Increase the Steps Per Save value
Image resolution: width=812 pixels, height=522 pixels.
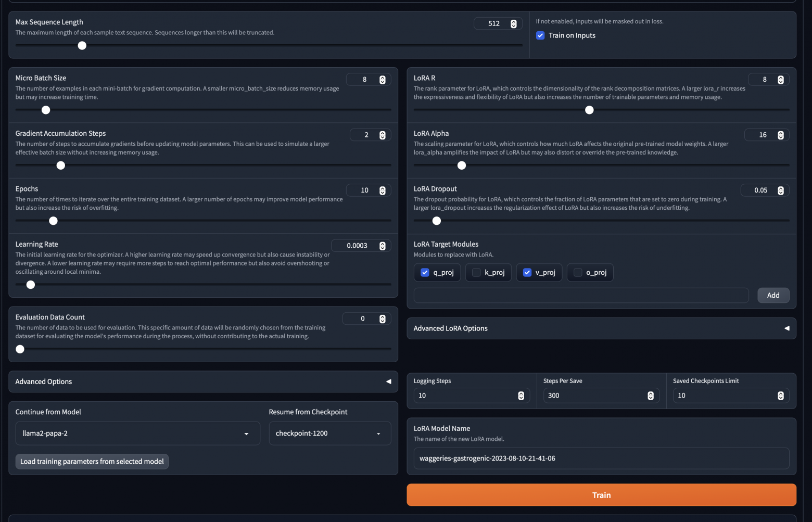650,393
